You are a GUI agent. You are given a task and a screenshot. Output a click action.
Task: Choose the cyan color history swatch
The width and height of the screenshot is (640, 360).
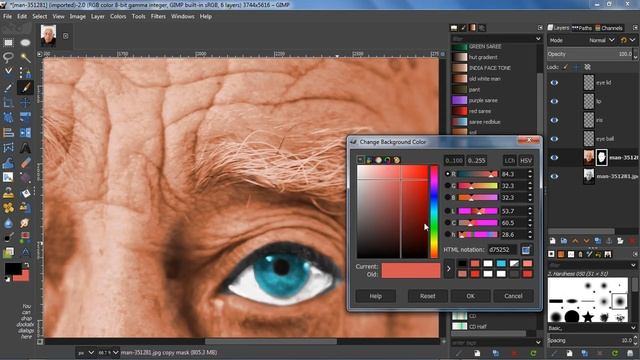click(501, 263)
